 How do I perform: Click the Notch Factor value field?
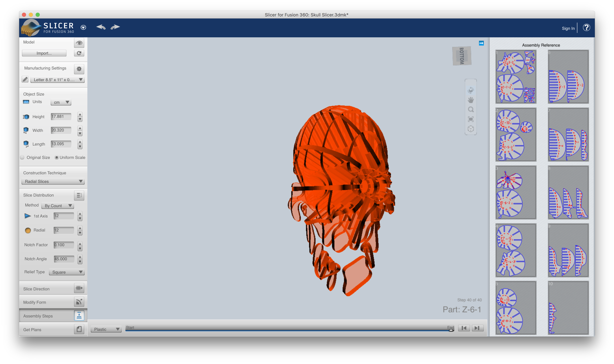[x=64, y=245]
